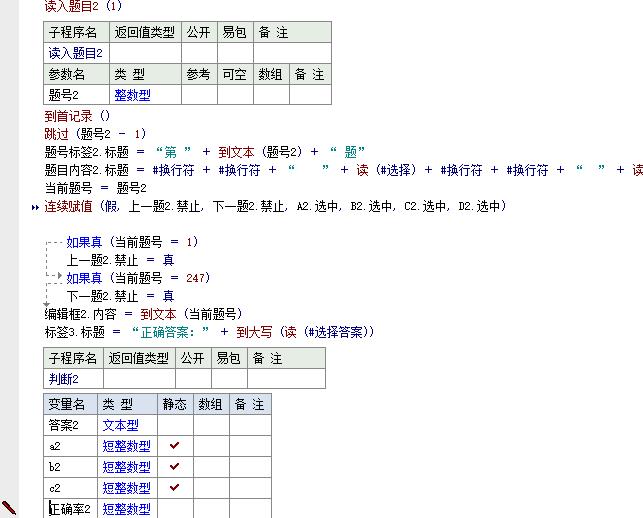Select the subroutine name cell 读入题目2
The image size is (643, 518).
(75, 53)
